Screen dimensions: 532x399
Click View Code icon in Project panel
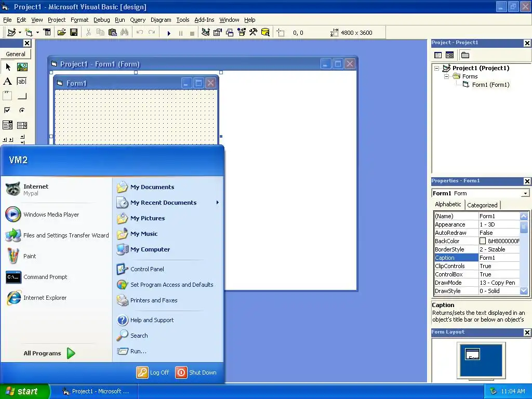pos(438,55)
